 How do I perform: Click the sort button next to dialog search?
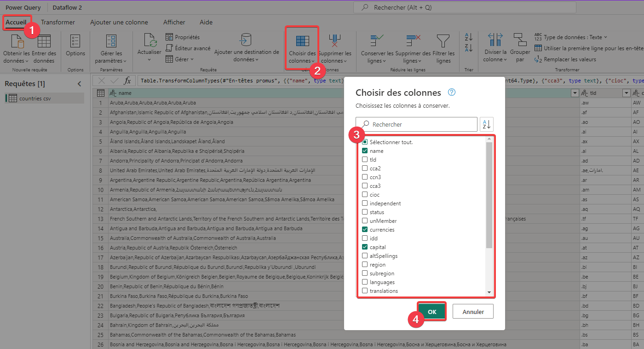click(487, 124)
